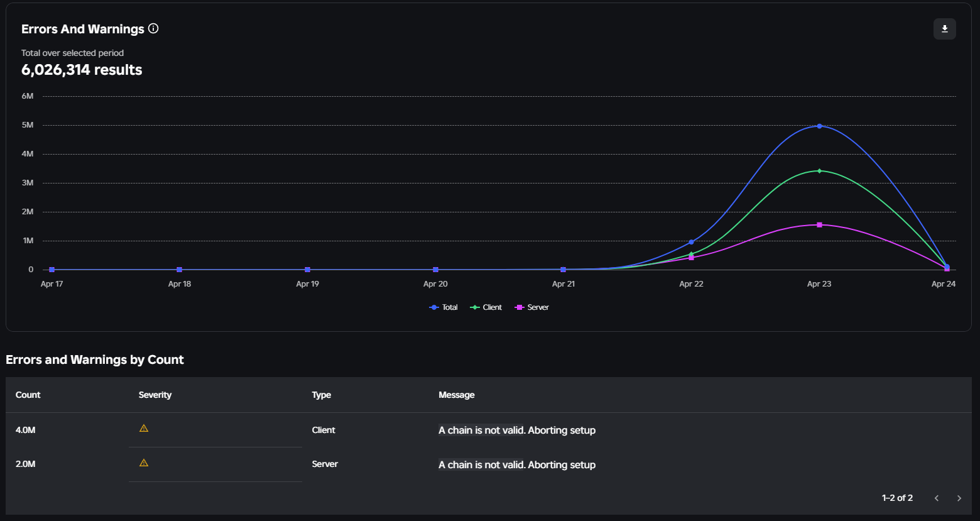This screenshot has height=521, width=980.
Task: Toggle the Total series in the legend
Action: tap(444, 307)
